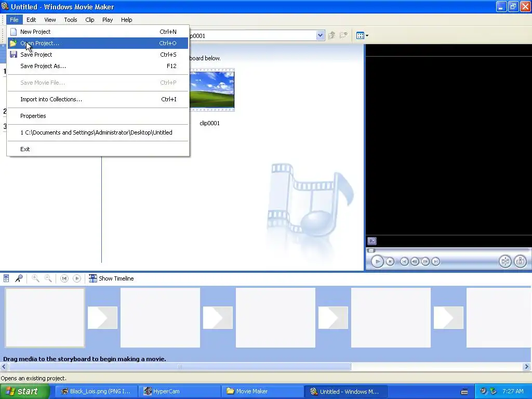Open the Help menu
Screen dimensions: 532x399
coord(127,20)
